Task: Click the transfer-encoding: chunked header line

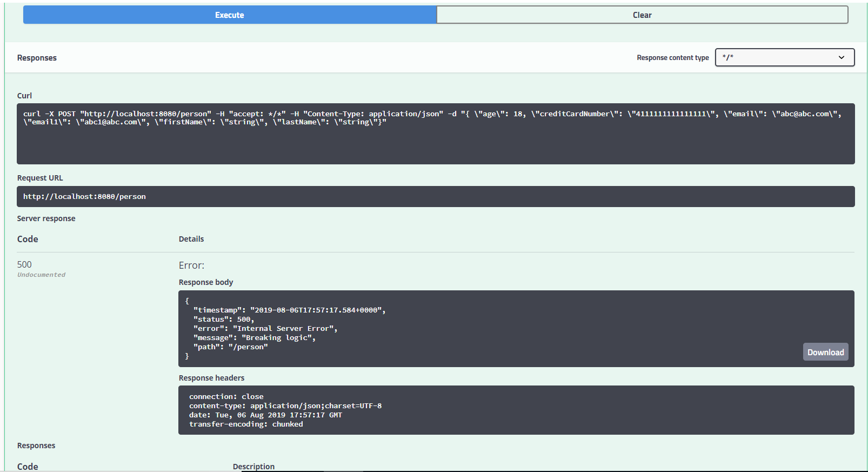Action: pos(246,424)
